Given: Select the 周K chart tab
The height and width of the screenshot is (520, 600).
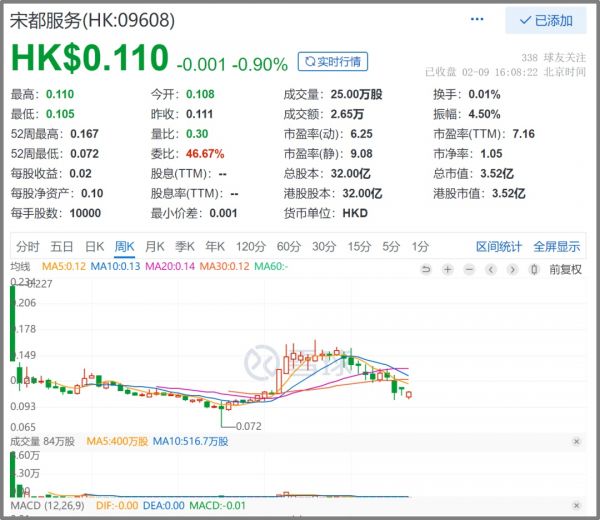Looking at the screenshot, I should coord(125,246).
